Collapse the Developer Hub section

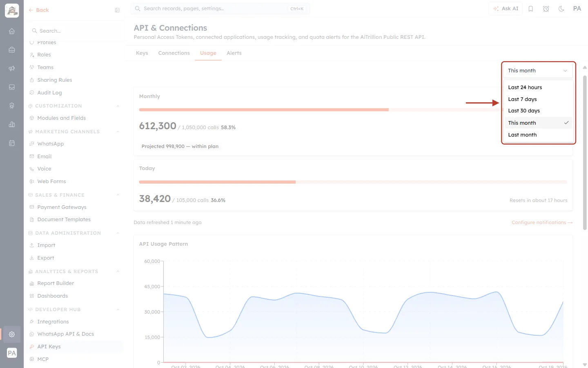pyautogui.click(x=118, y=310)
